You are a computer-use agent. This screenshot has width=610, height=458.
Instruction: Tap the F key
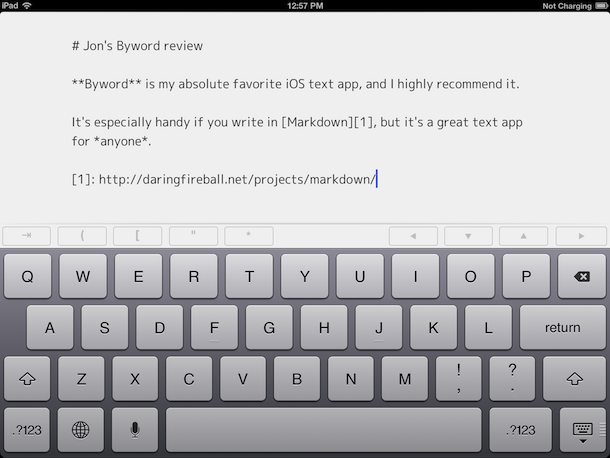214,327
